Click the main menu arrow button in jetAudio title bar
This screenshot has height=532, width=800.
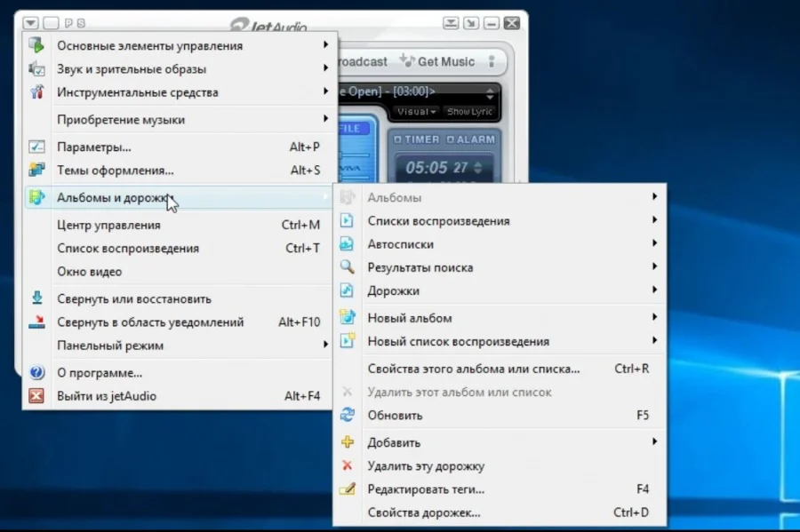(30, 23)
